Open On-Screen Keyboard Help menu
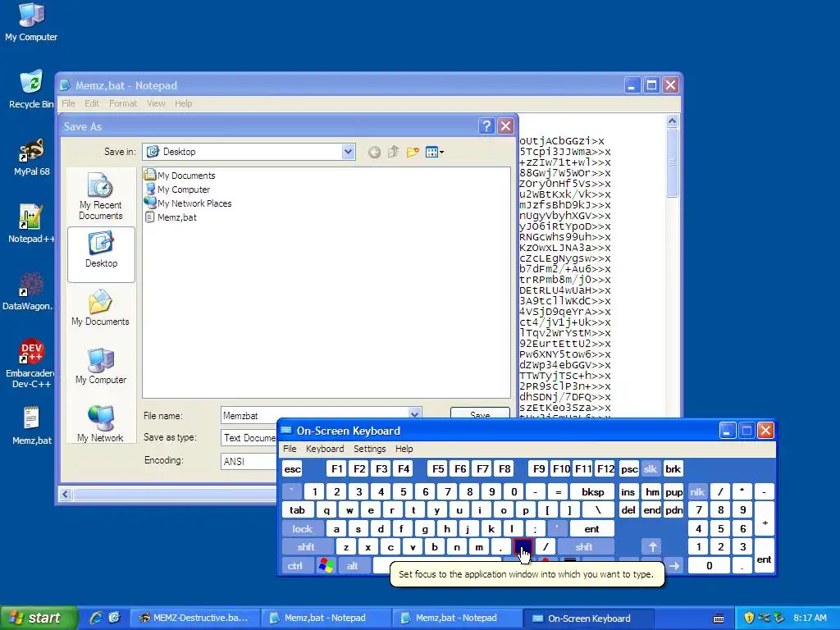840x630 pixels. [x=404, y=449]
